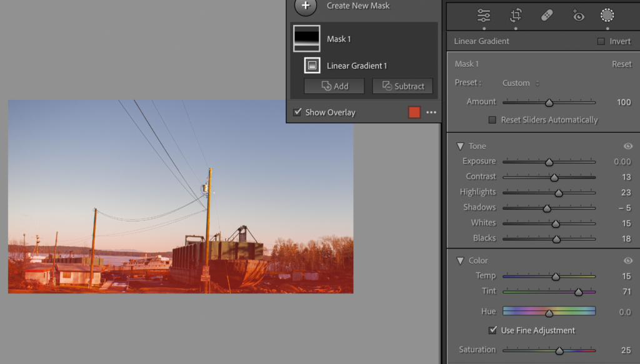Viewport: 640px width, 364px height.
Task: Toggle the Show Overlay checkbox
Action: click(x=297, y=112)
